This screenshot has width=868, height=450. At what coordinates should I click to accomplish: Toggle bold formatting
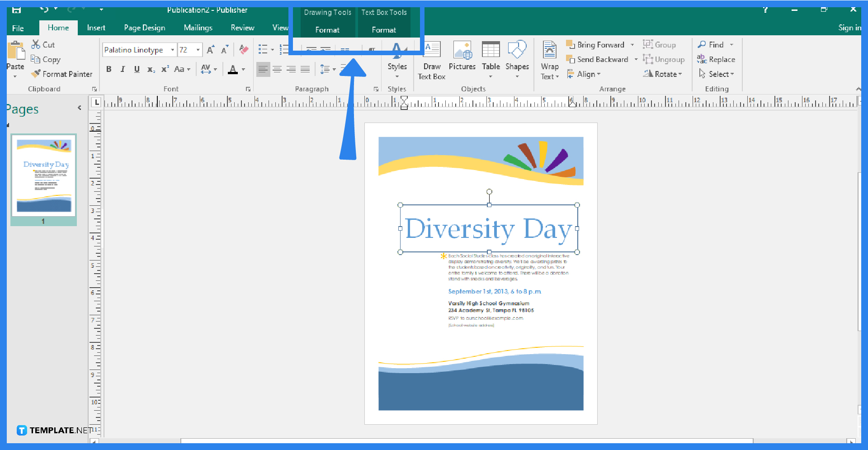point(108,69)
